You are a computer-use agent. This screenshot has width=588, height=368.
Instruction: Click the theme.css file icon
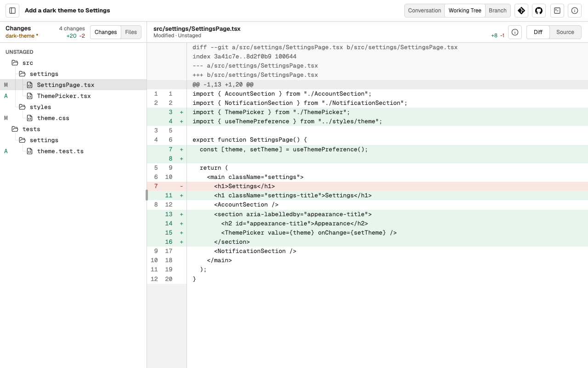coord(29,118)
